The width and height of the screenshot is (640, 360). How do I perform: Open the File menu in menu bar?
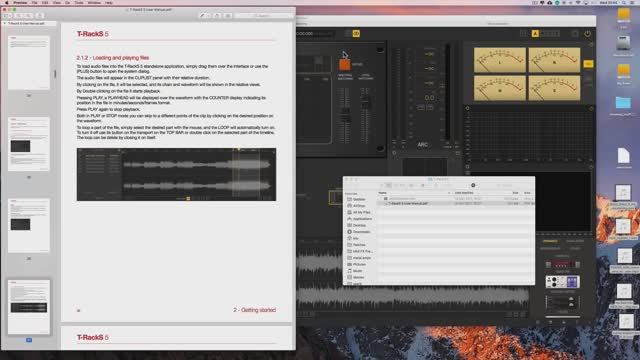35,2
